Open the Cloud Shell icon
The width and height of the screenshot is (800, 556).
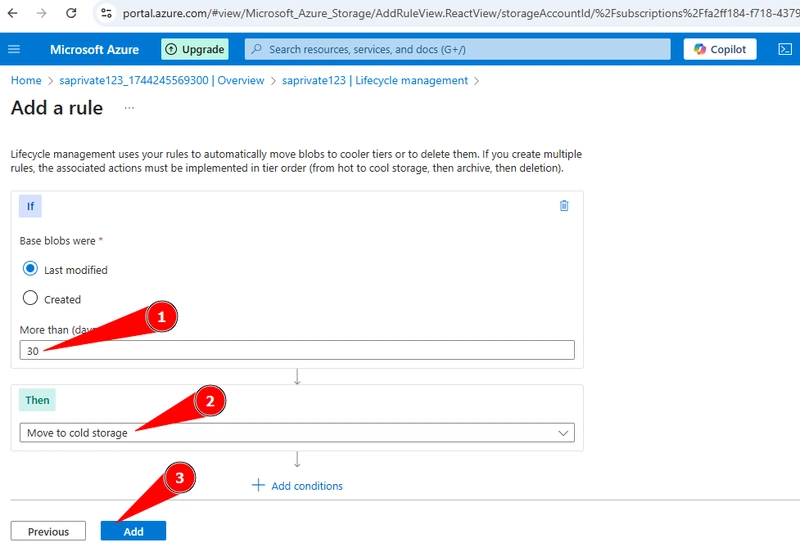pyautogui.click(x=785, y=49)
